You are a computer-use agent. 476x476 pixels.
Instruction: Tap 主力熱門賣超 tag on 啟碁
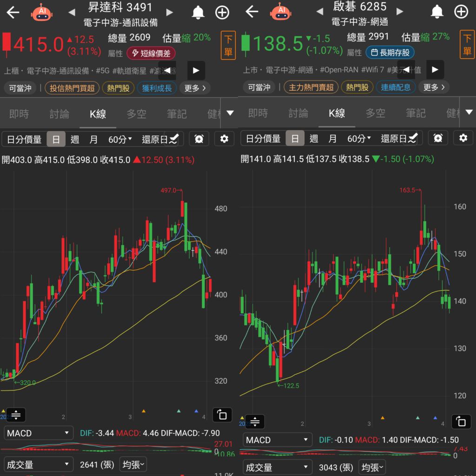311,87
